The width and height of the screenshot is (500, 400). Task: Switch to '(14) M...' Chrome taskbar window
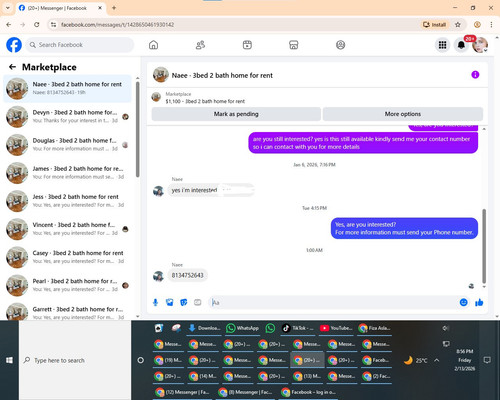pyautogui.click(x=203, y=376)
